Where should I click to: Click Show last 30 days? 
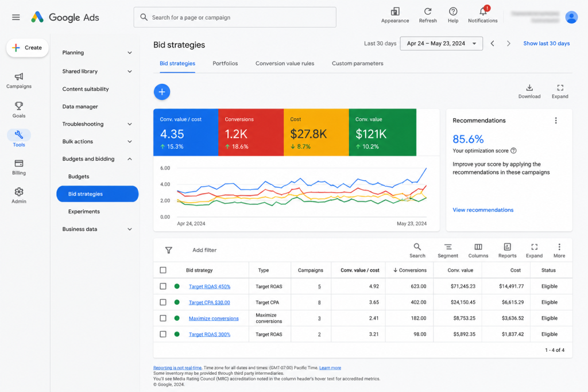[547, 44]
